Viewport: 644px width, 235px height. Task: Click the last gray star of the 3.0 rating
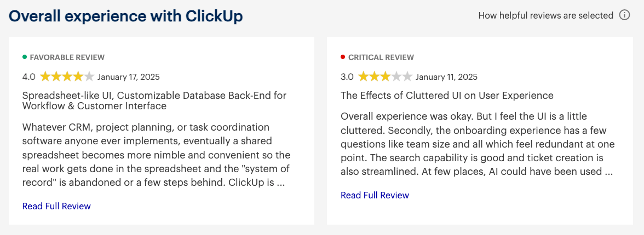(407, 77)
